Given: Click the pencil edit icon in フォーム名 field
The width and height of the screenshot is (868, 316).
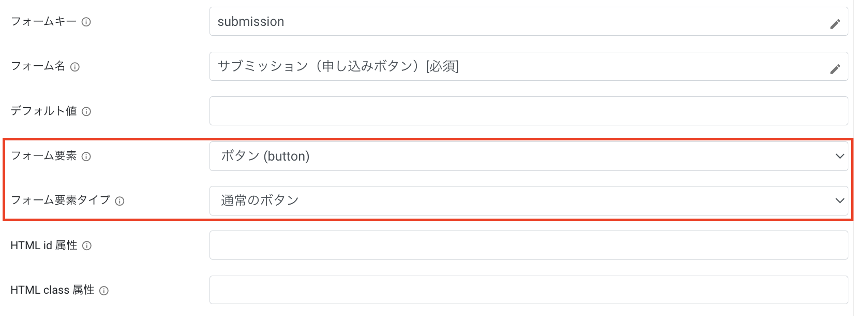Looking at the screenshot, I should pyautogui.click(x=835, y=69).
